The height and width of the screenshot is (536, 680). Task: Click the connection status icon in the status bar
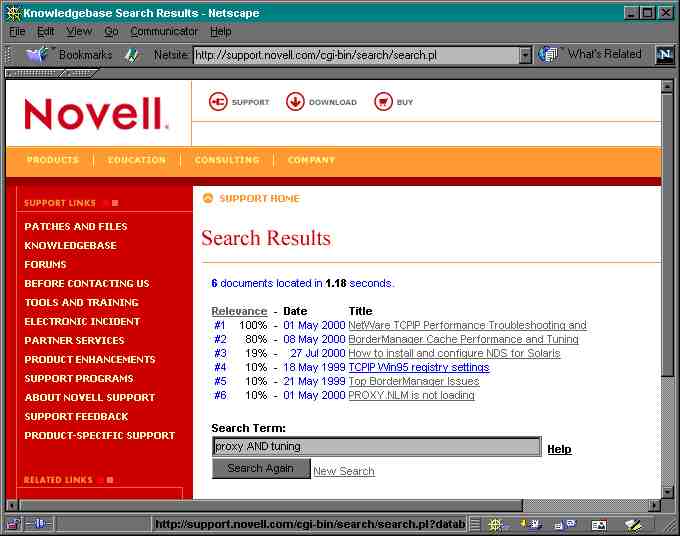tap(38, 525)
